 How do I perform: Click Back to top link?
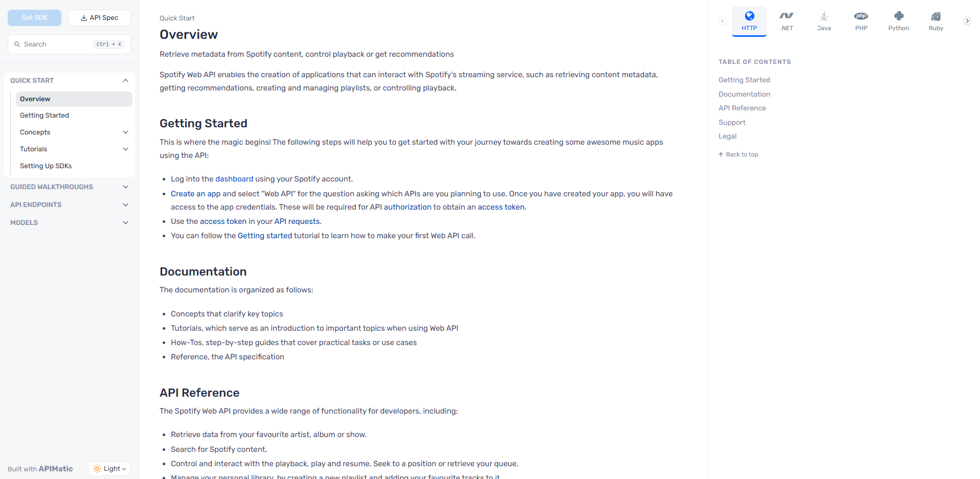pyautogui.click(x=738, y=154)
